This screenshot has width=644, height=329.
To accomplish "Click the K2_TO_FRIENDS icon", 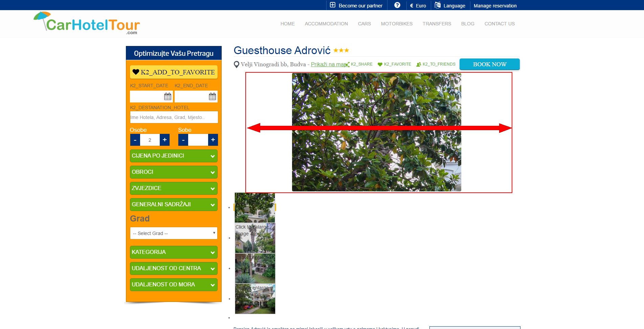I will (x=419, y=64).
